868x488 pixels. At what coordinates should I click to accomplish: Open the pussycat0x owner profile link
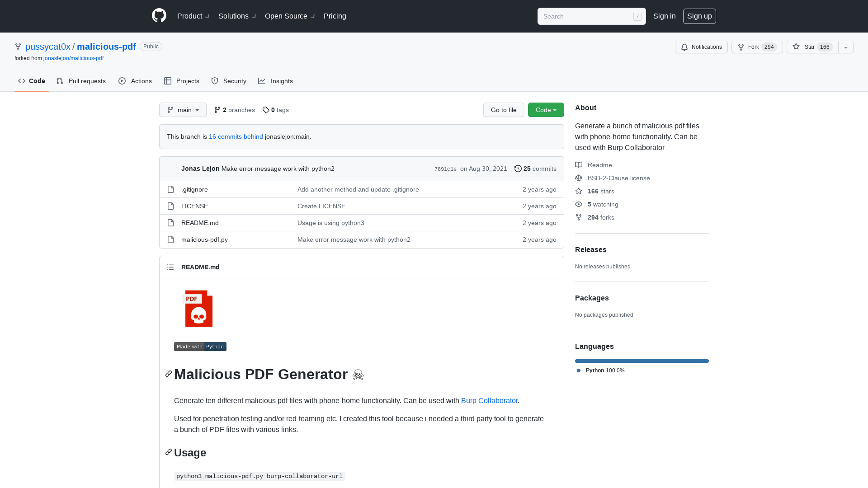48,47
